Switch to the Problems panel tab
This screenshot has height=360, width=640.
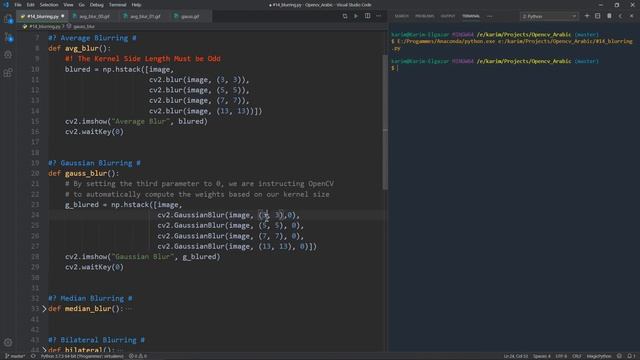(x=424, y=16)
